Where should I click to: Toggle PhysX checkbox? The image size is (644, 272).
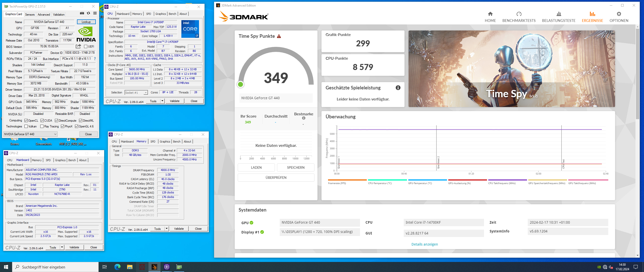click(x=62, y=126)
